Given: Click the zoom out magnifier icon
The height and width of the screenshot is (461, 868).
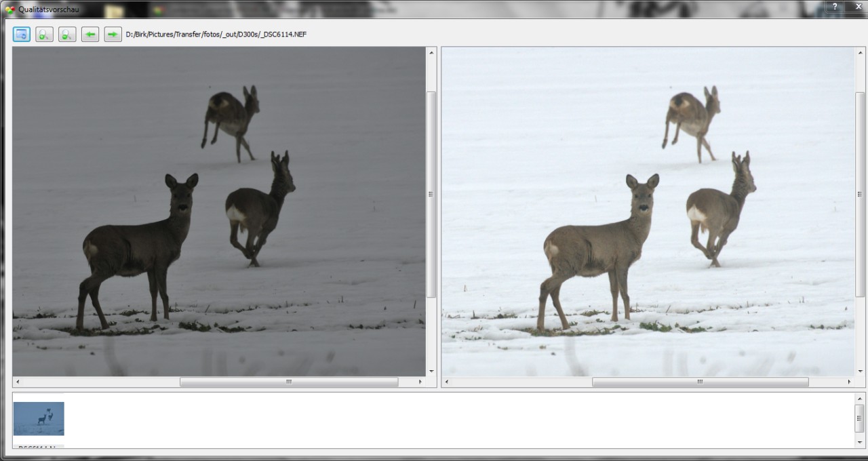Looking at the screenshot, I should tap(67, 35).
